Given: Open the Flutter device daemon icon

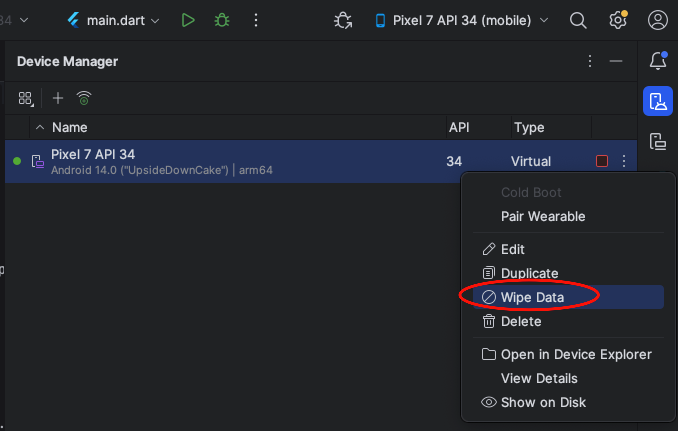Looking at the screenshot, I should click(x=343, y=20).
